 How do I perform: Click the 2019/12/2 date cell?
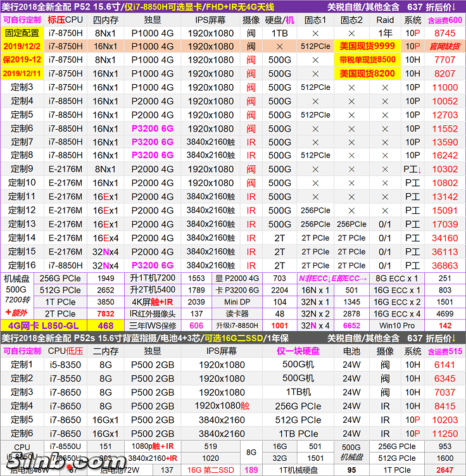click(x=21, y=46)
